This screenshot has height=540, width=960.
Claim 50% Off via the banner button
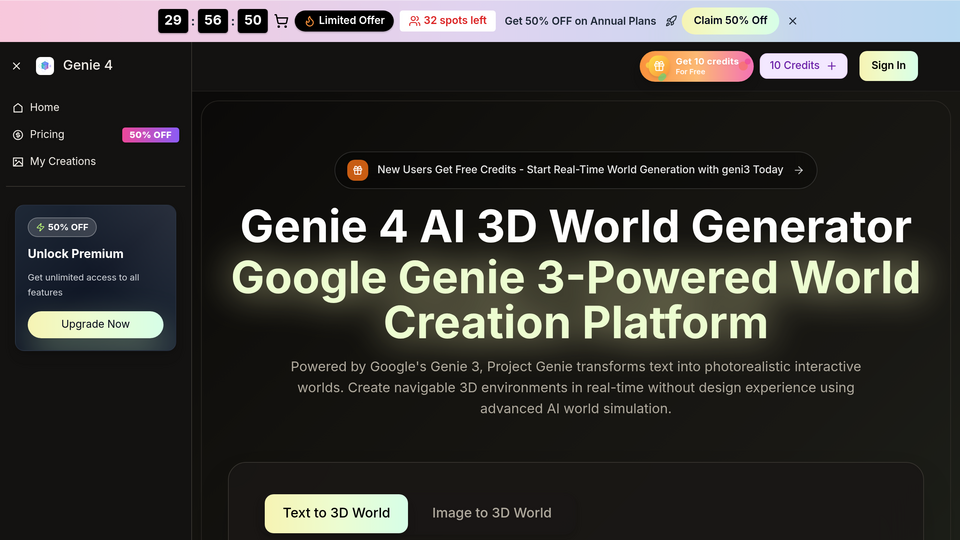pos(730,21)
